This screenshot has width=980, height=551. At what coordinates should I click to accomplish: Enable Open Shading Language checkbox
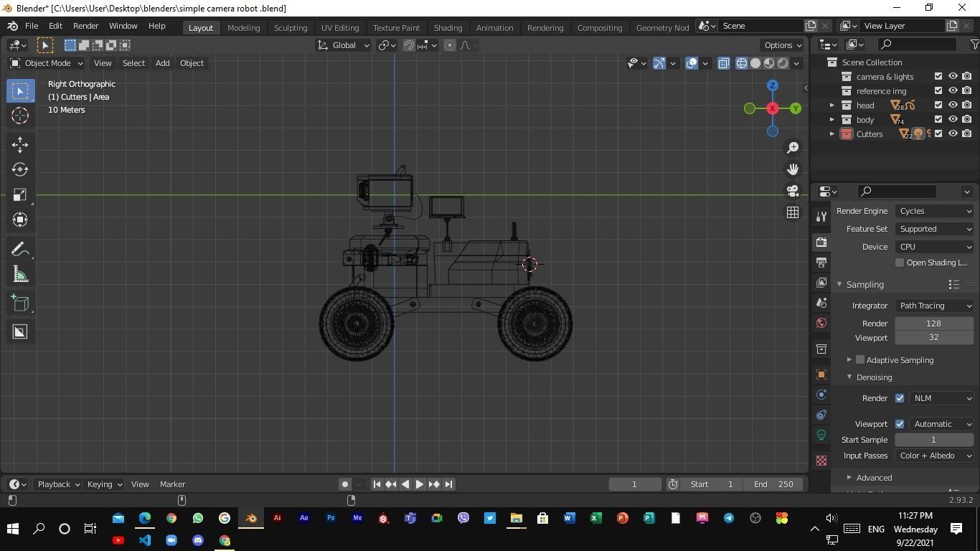click(900, 263)
